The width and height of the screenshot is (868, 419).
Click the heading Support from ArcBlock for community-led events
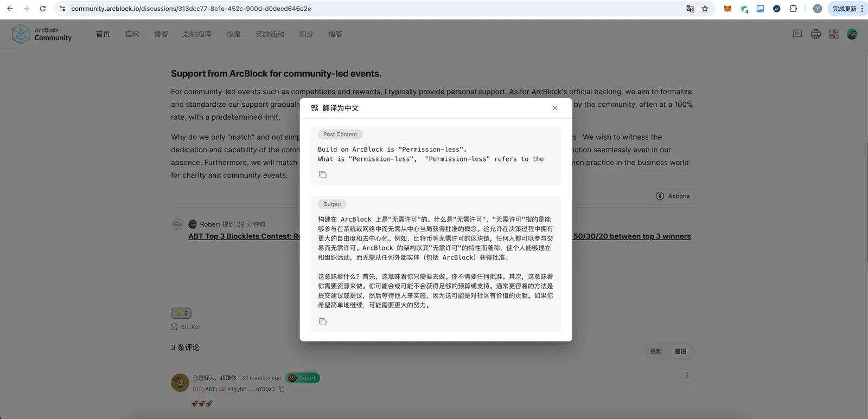(x=276, y=74)
